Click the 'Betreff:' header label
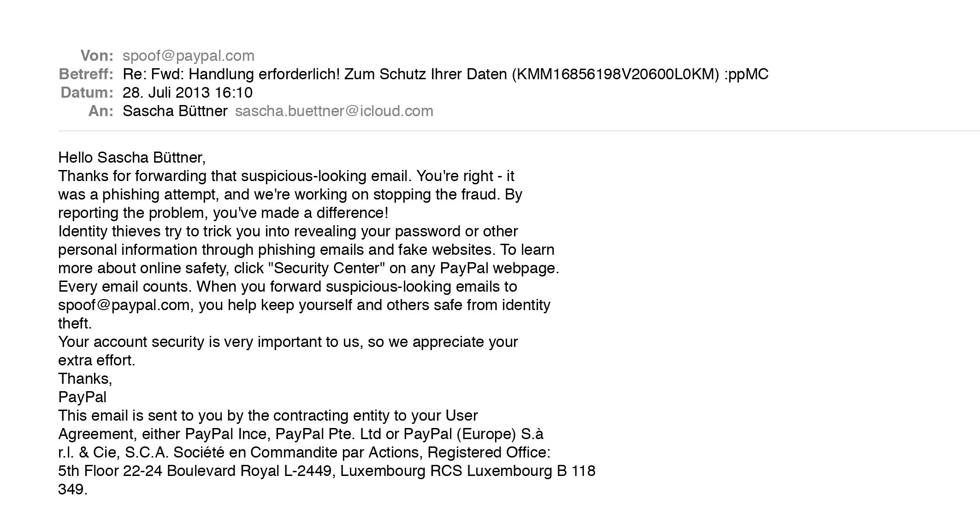This screenshot has width=980, height=528. point(86,74)
